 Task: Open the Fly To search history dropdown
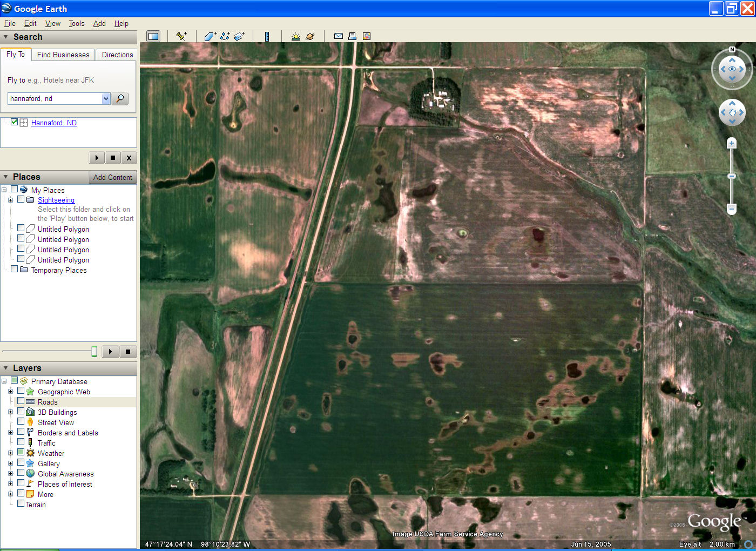(106, 98)
